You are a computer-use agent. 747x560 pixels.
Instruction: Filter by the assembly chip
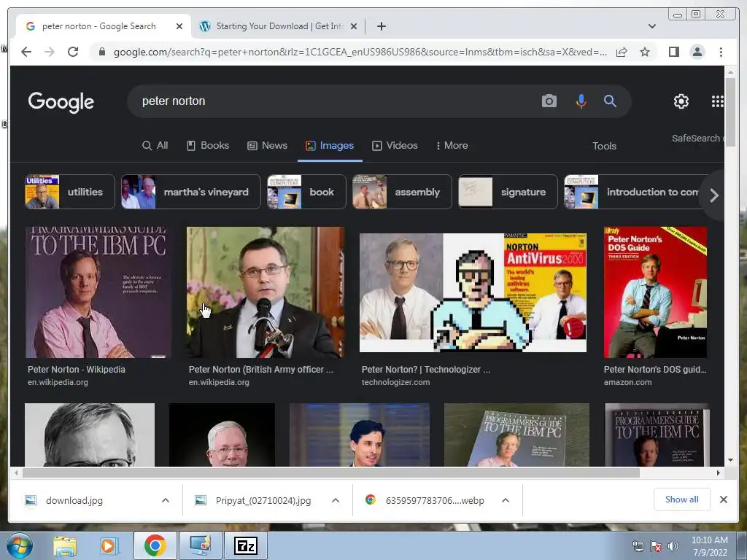tap(402, 192)
